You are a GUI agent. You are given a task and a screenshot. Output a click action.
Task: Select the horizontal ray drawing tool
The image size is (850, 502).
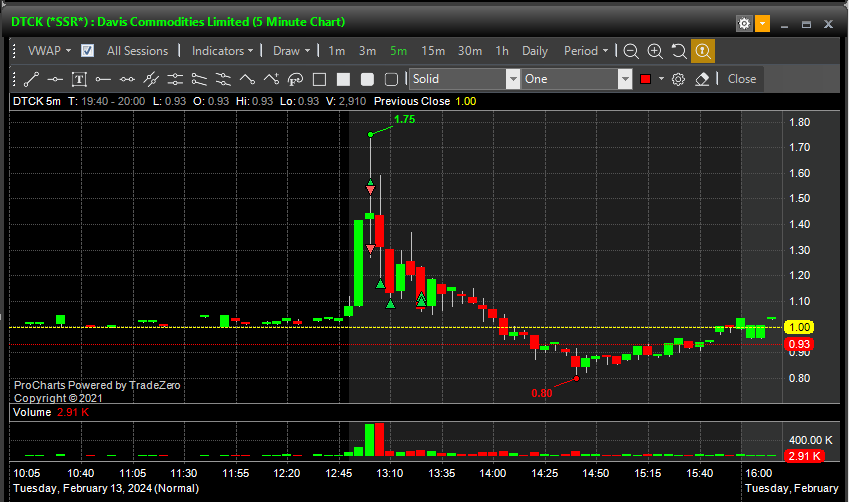tap(103, 79)
